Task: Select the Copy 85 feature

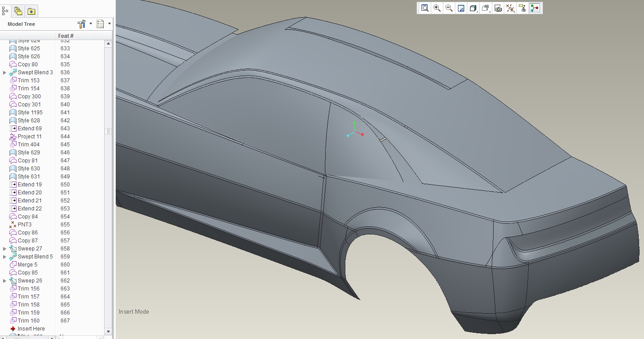Action: (x=28, y=273)
